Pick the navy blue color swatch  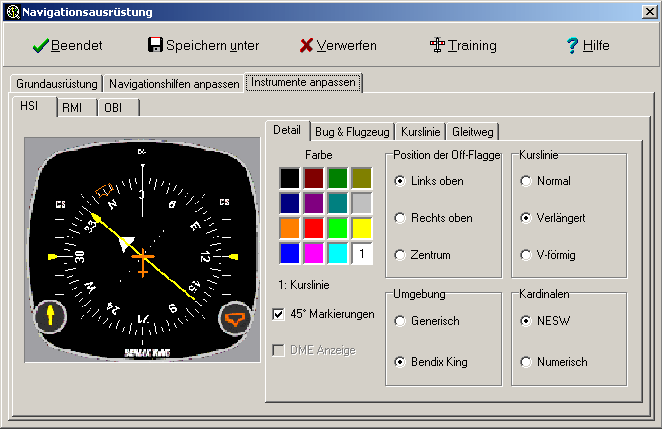[x=290, y=203]
